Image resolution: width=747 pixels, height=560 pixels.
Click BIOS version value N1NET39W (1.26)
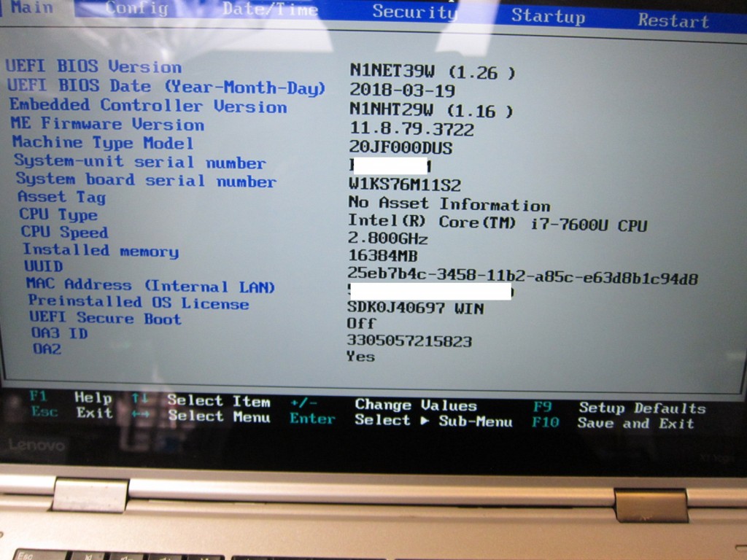[433, 71]
